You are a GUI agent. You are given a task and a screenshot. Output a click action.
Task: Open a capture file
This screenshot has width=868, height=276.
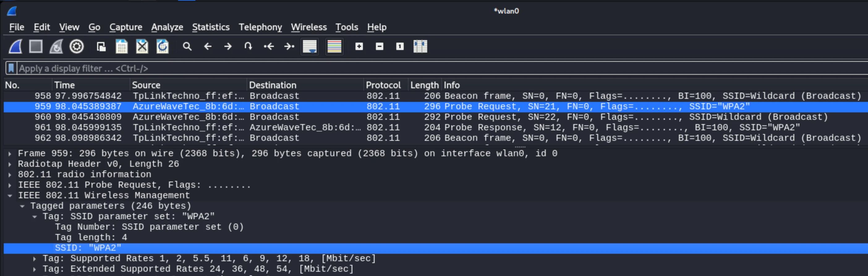point(101,46)
